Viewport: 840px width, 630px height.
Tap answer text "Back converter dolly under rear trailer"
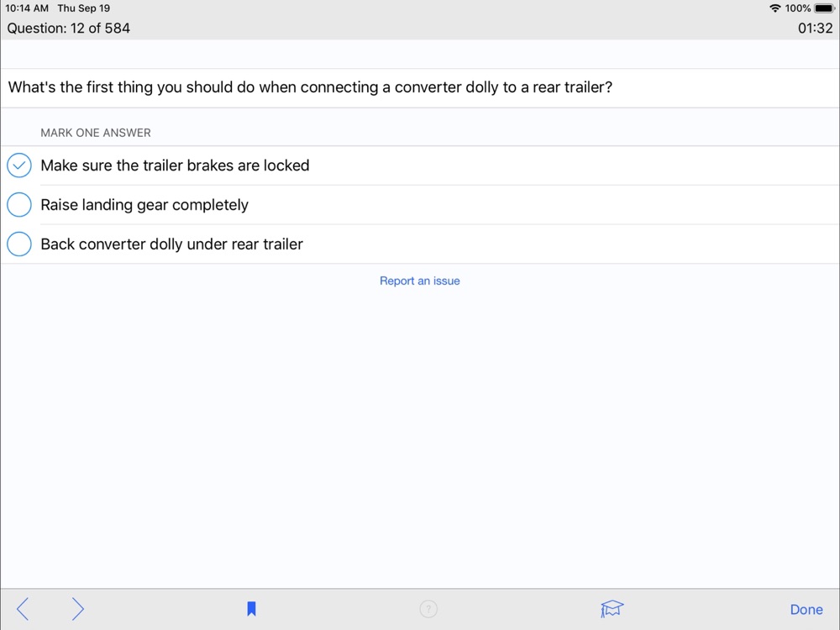pyautogui.click(x=171, y=244)
